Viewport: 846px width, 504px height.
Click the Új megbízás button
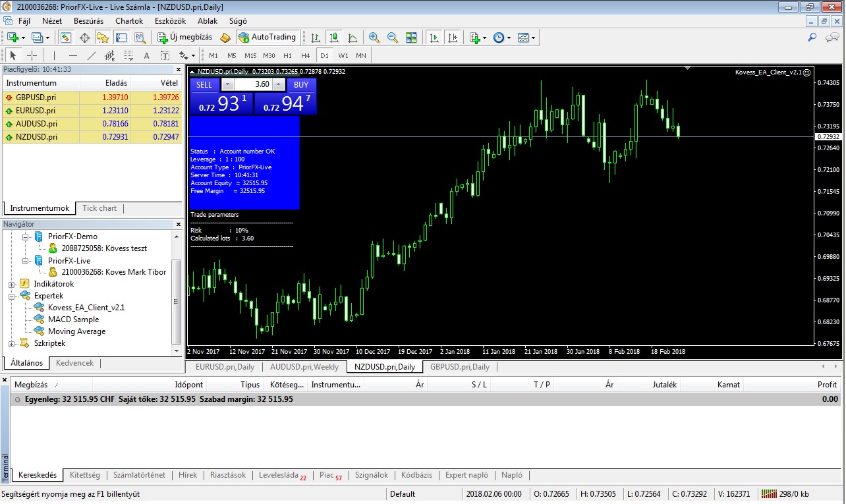(185, 38)
